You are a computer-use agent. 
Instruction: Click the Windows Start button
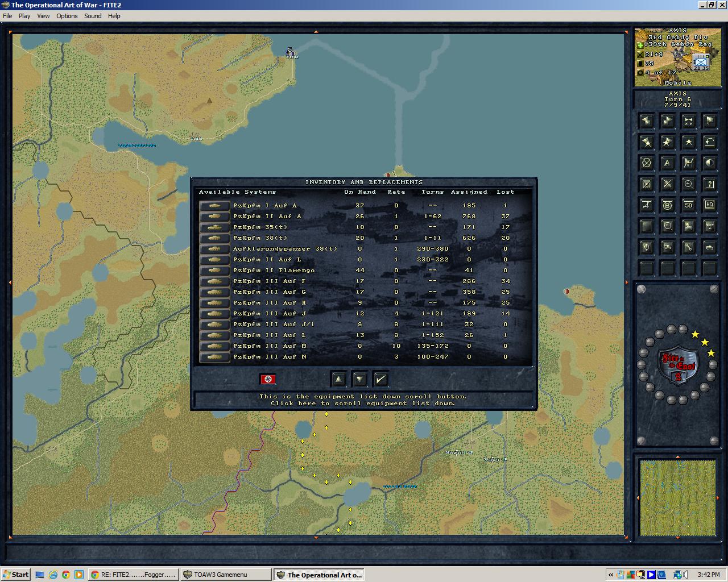coord(16,575)
